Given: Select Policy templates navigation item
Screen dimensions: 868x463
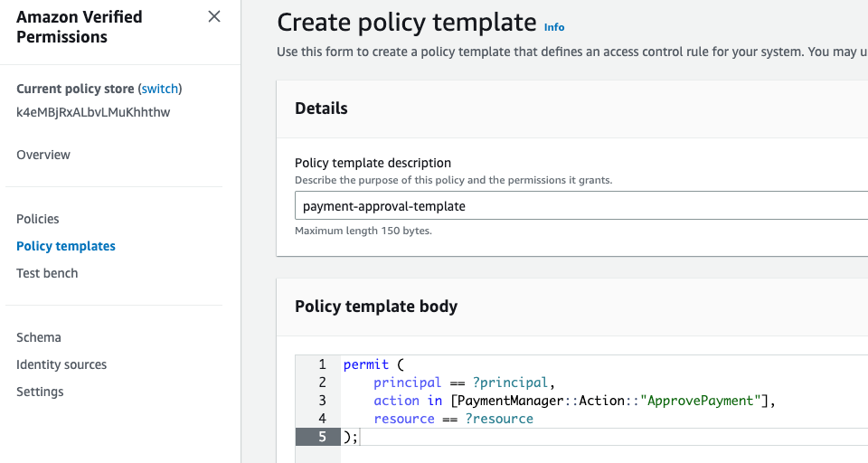Looking at the screenshot, I should tap(66, 246).
